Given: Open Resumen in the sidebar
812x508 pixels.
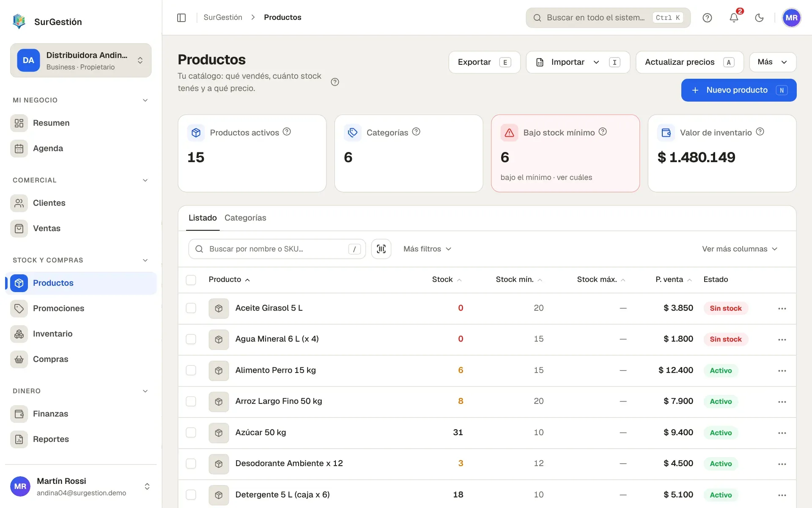Looking at the screenshot, I should click(x=80, y=123).
